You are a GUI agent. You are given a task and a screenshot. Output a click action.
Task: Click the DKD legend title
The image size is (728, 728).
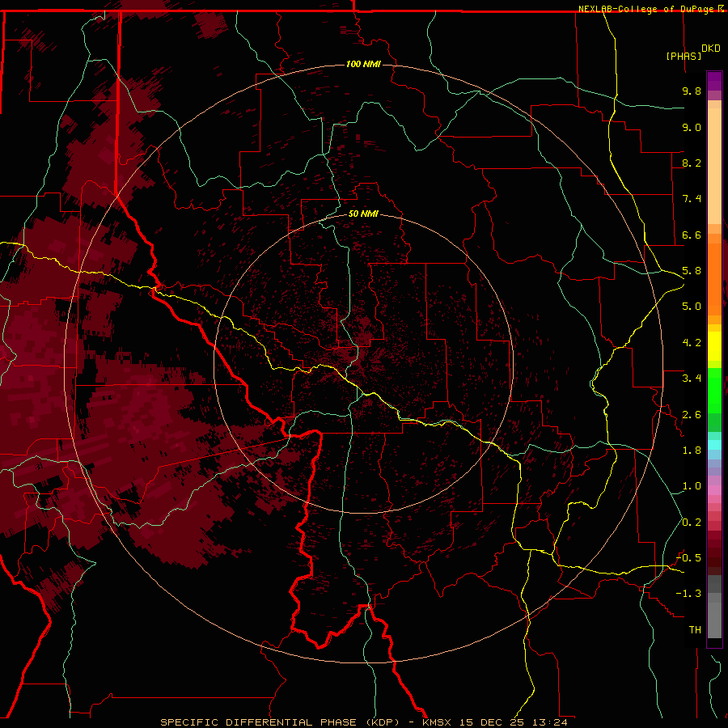coord(711,49)
